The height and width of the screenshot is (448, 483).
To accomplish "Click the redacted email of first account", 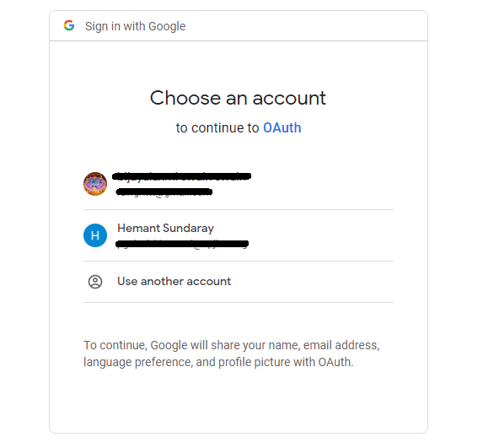I will click(164, 192).
